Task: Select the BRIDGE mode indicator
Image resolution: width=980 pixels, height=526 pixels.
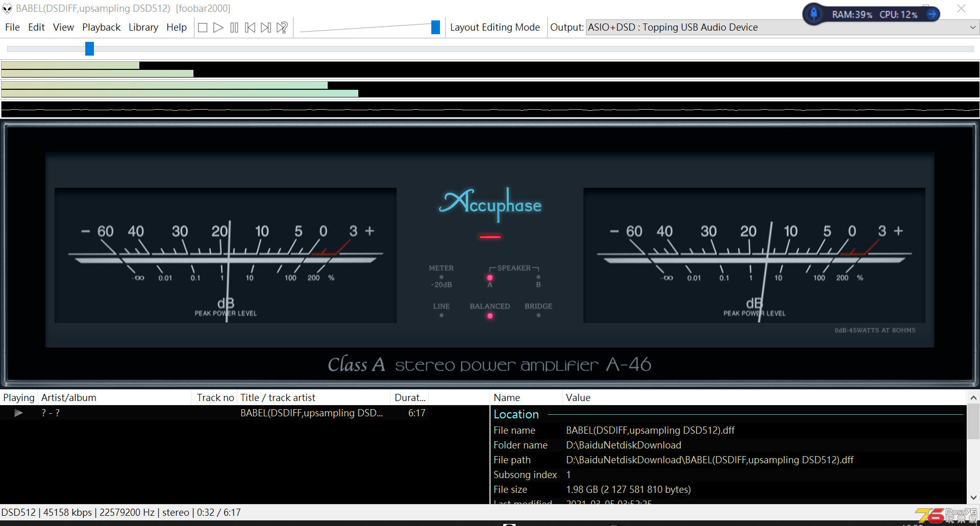Action: 538,315
